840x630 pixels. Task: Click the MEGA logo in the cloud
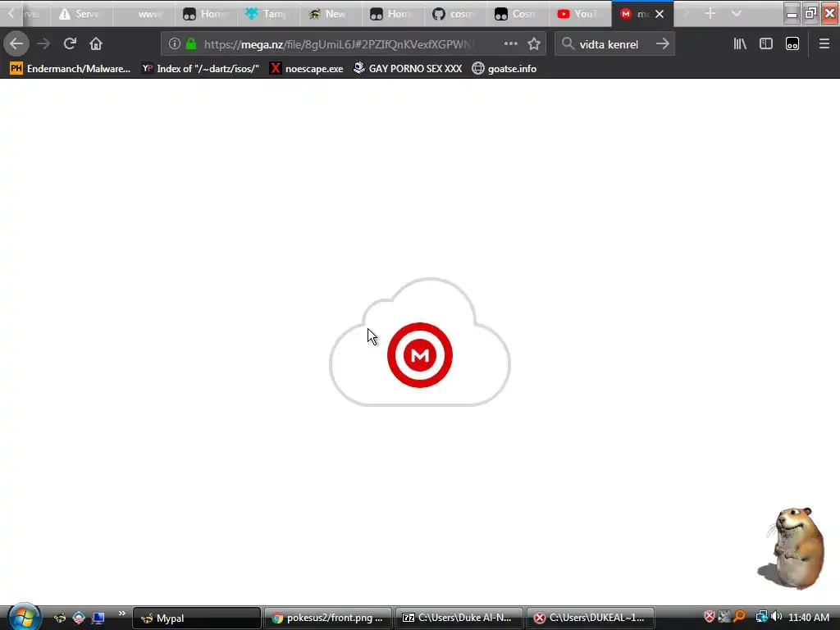419,354
